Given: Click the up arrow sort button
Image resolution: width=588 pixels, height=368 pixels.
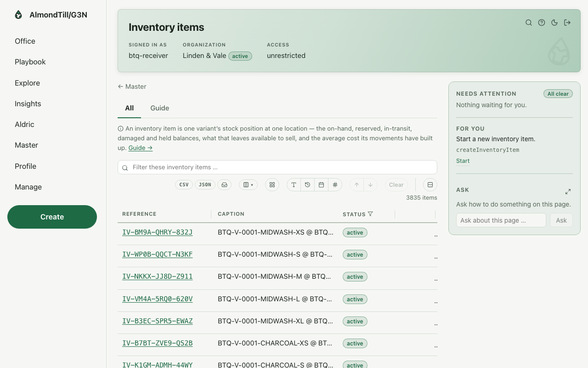Looking at the screenshot, I should (356, 185).
